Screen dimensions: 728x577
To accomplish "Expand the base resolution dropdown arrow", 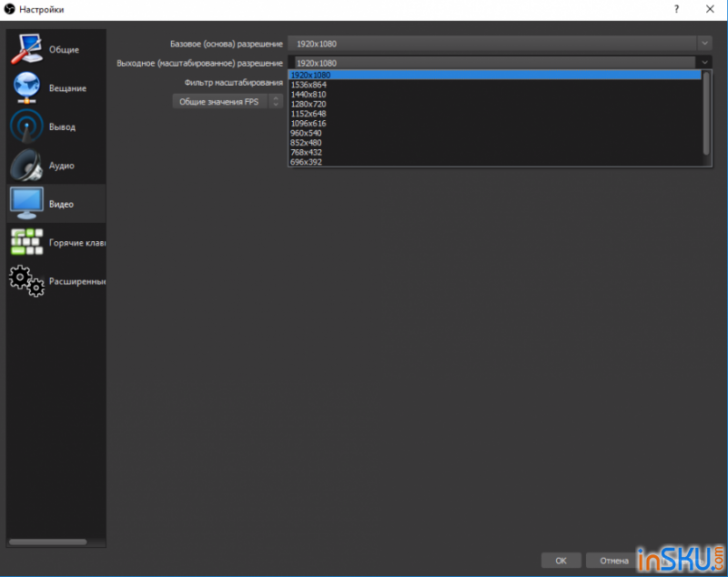I will coord(704,44).
